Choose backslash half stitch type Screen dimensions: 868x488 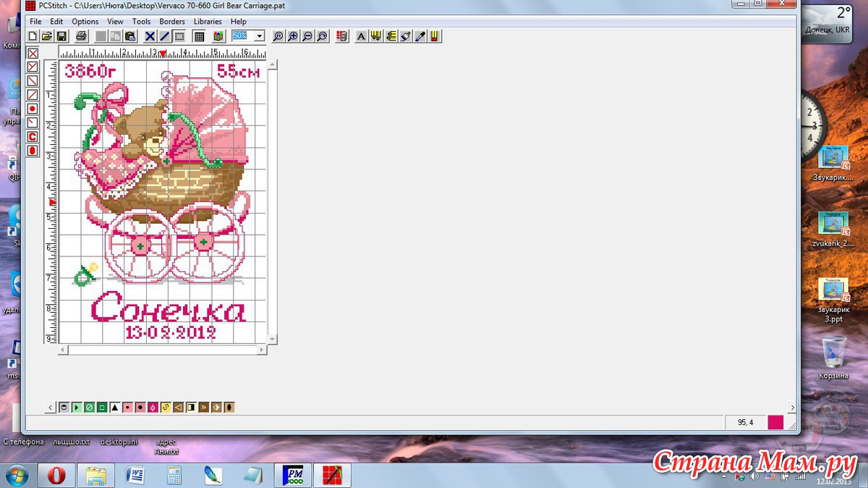[33, 80]
